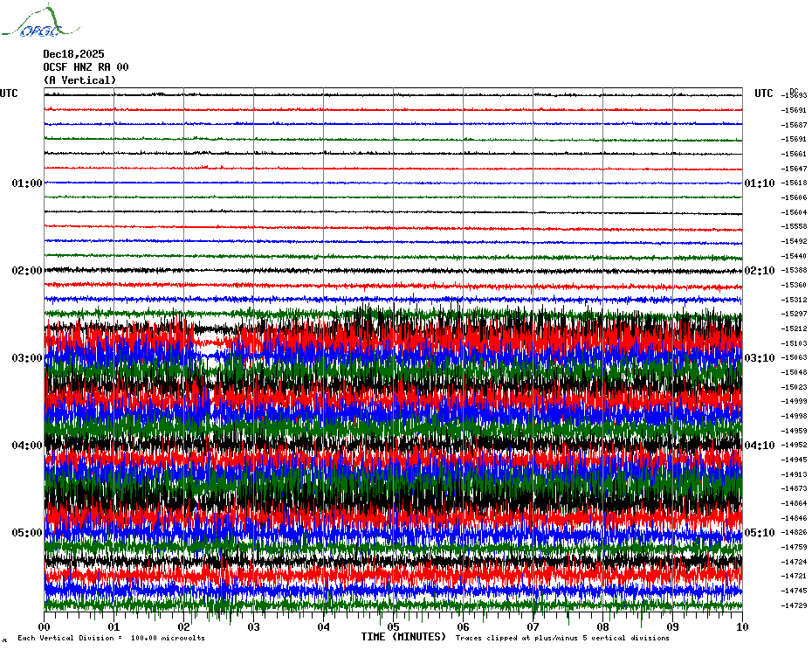Click the (A Vertical) channel label

(x=79, y=80)
